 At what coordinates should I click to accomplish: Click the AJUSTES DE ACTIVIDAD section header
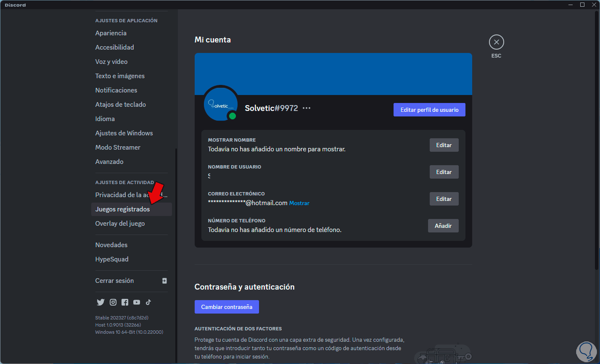pos(125,182)
